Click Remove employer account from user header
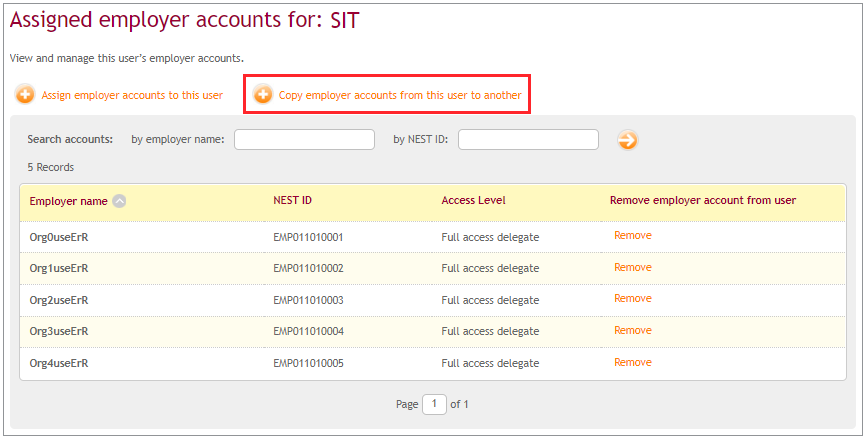866x438 pixels. point(703,200)
